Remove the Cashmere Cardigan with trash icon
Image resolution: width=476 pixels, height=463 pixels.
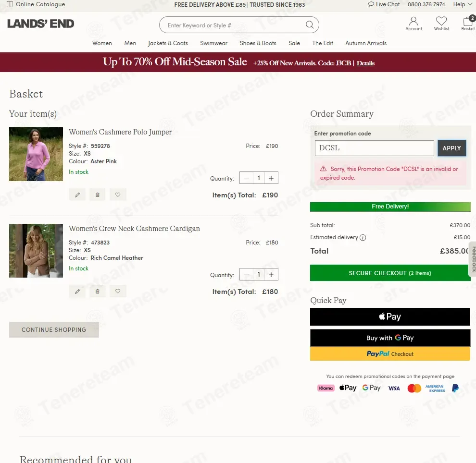pos(98,291)
